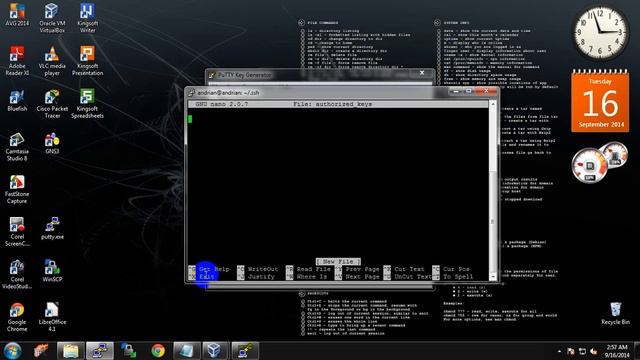
Task: Select the putty.exe desktop icon
Action: click(52, 229)
